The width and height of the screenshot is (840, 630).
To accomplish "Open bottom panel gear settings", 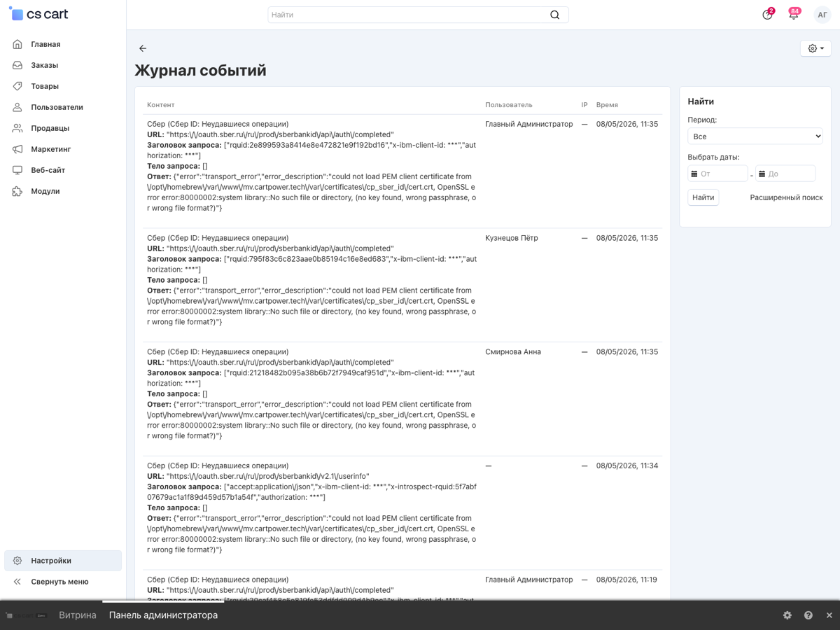I will click(787, 615).
